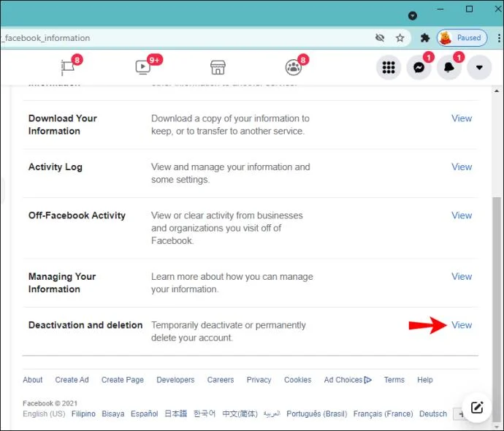Switch language to Bisaya
The width and height of the screenshot is (504, 431).
point(112,414)
